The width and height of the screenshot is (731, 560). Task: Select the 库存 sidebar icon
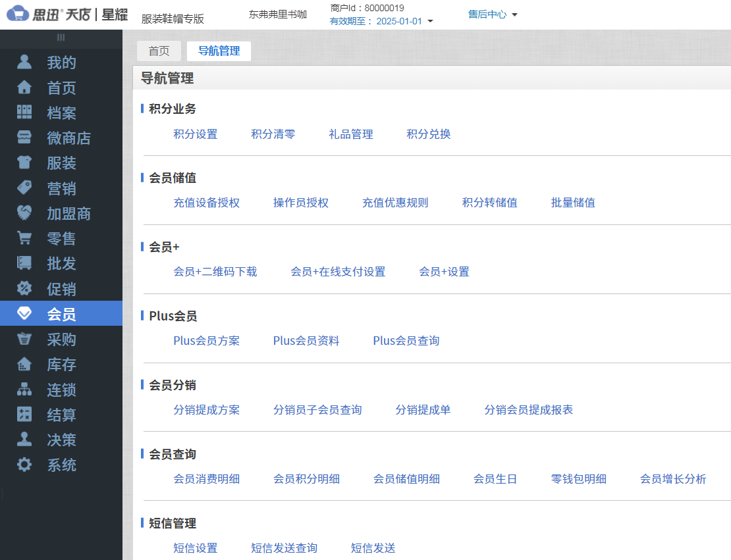click(x=61, y=364)
